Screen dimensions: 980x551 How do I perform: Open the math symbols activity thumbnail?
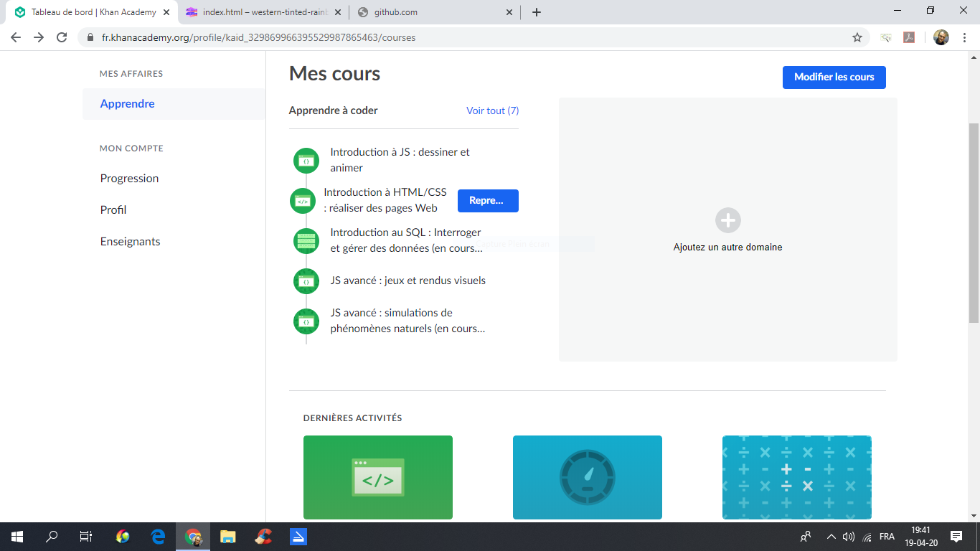(x=797, y=477)
